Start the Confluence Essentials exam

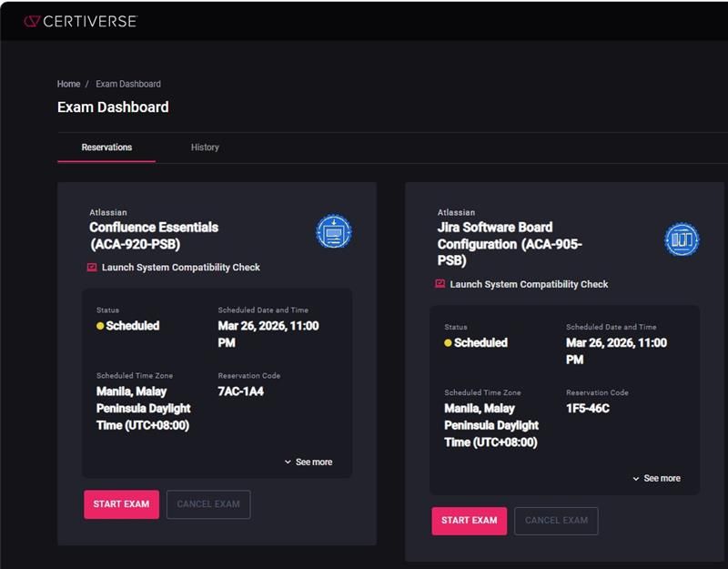click(x=122, y=504)
